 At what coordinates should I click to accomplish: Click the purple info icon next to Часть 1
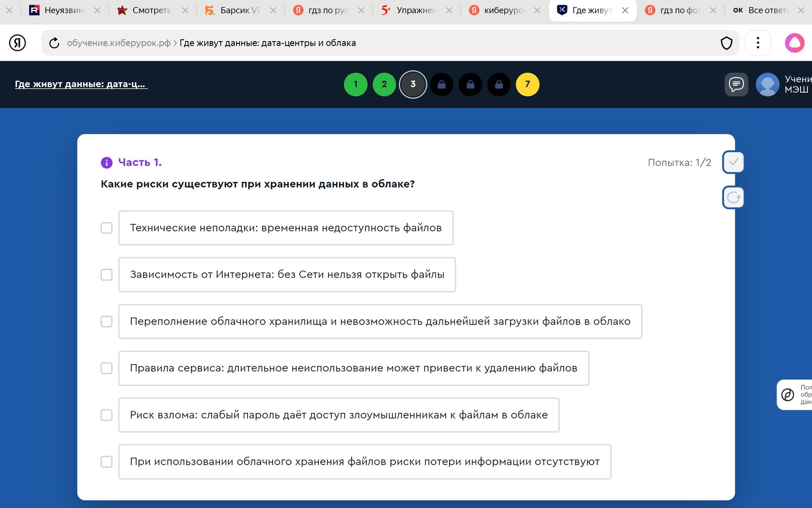coord(107,163)
